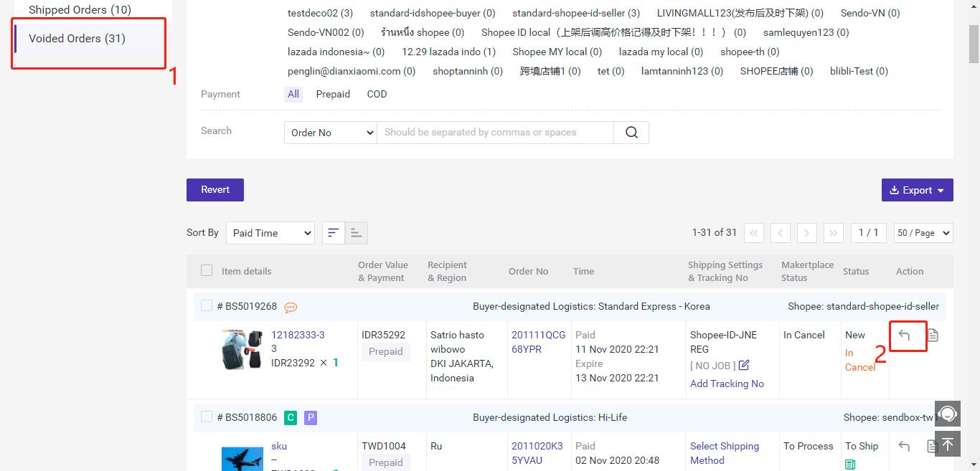Open the Order No search type dropdown
The height and width of the screenshot is (471, 980).
(x=330, y=133)
